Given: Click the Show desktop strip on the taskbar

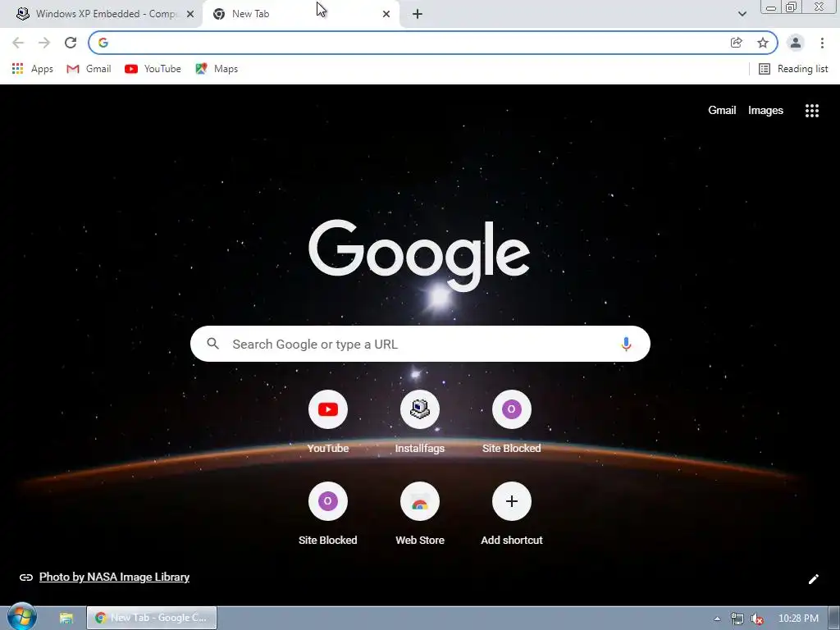Looking at the screenshot, I should (834, 619).
